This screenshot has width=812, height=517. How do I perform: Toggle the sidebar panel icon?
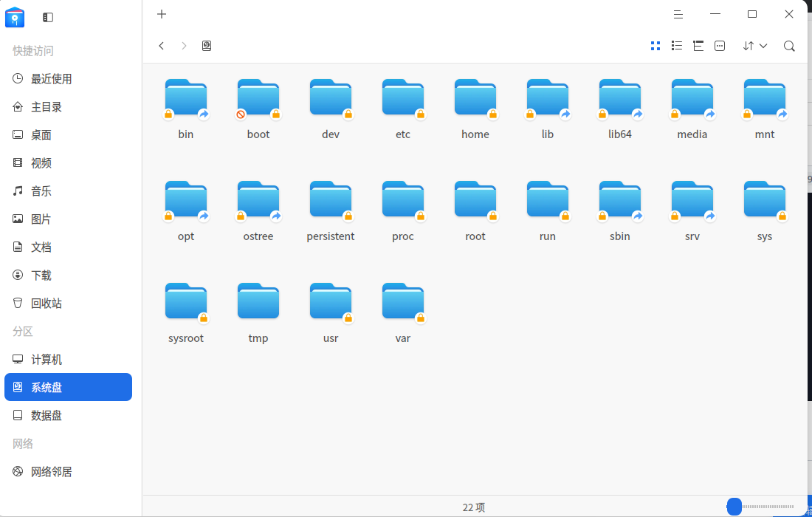[x=48, y=17]
